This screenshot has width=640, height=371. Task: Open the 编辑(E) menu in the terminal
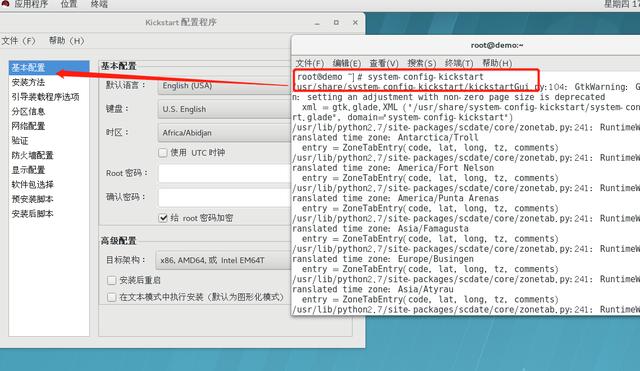coord(347,63)
